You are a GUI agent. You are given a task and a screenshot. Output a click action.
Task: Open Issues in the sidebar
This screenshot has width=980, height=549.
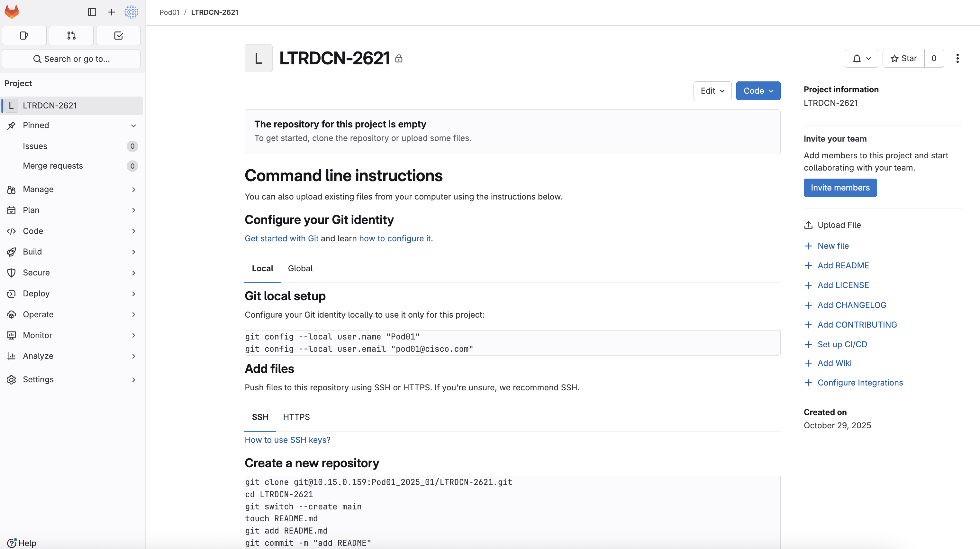35,146
